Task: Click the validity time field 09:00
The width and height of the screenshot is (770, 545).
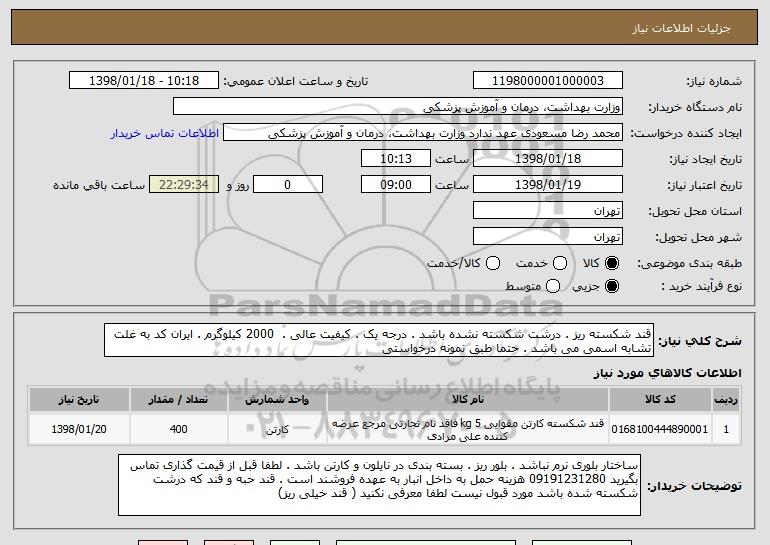Action: coord(396,185)
